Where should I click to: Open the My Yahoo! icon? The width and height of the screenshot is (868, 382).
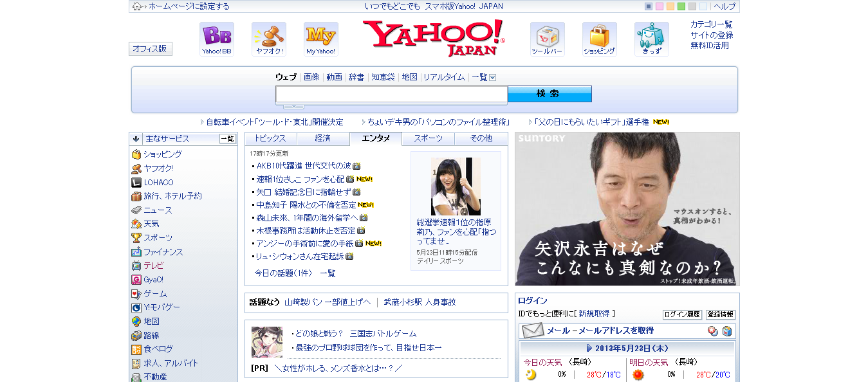tap(321, 39)
